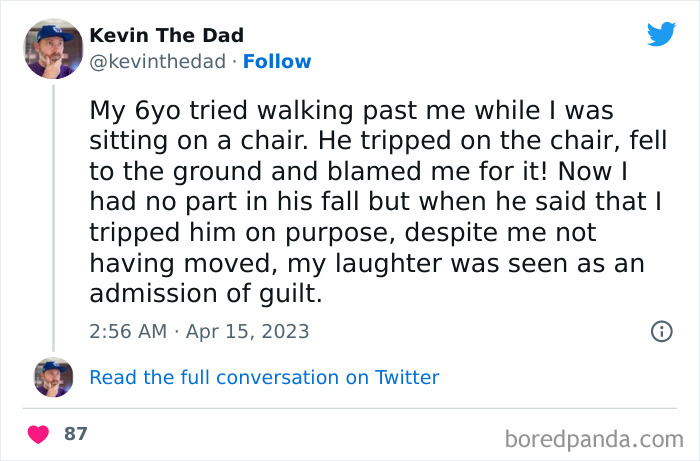This screenshot has height=461, width=700.
Task: Select the word "Twitter" in the conversation link
Action: coord(406,377)
